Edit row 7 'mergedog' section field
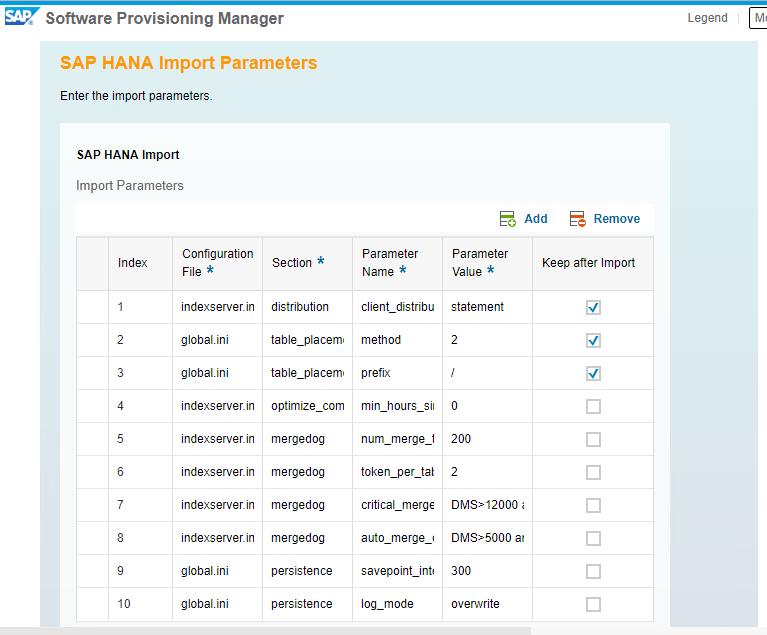767x635 pixels. point(307,505)
